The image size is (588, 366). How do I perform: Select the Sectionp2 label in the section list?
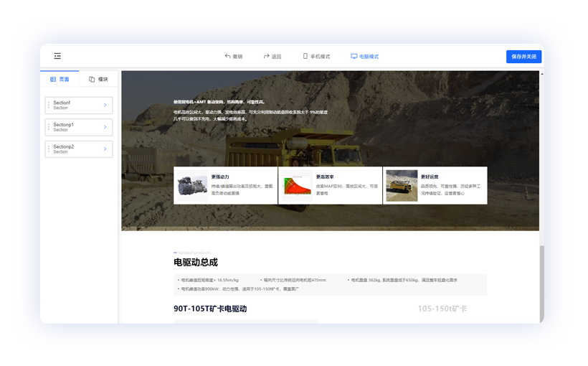point(63,146)
